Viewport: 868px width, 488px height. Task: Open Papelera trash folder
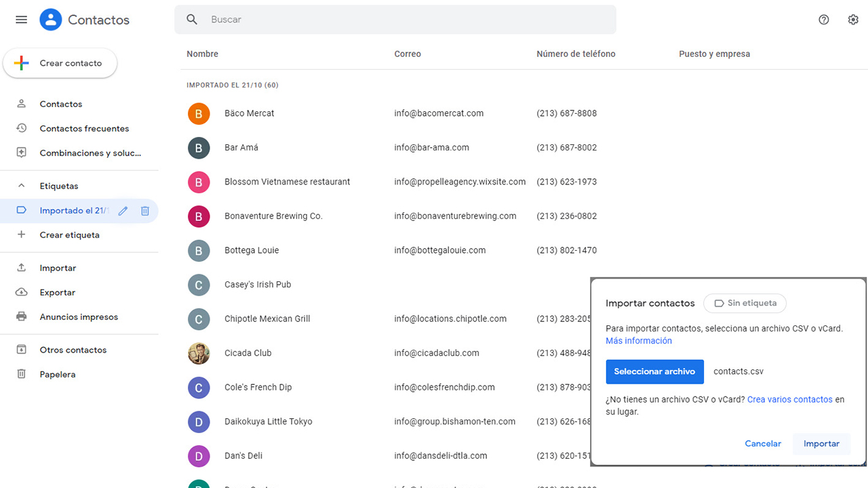pos(58,374)
